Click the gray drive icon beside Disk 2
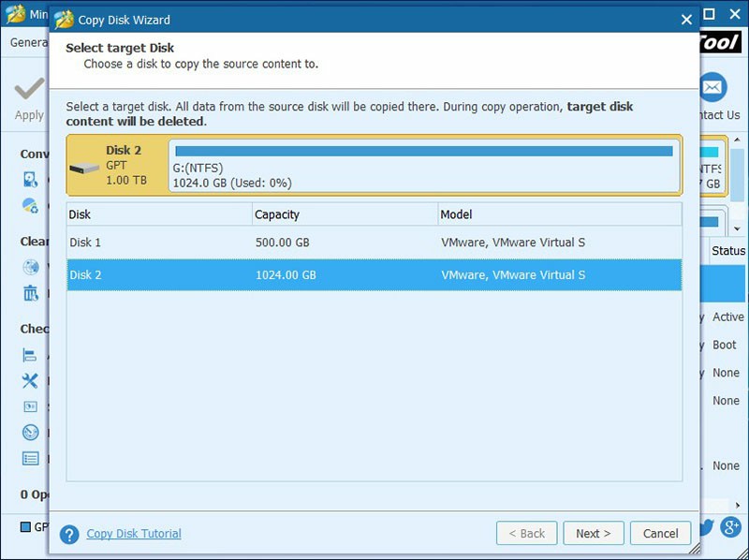Image resolution: width=749 pixels, height=560 pixels. click(84, 169)
